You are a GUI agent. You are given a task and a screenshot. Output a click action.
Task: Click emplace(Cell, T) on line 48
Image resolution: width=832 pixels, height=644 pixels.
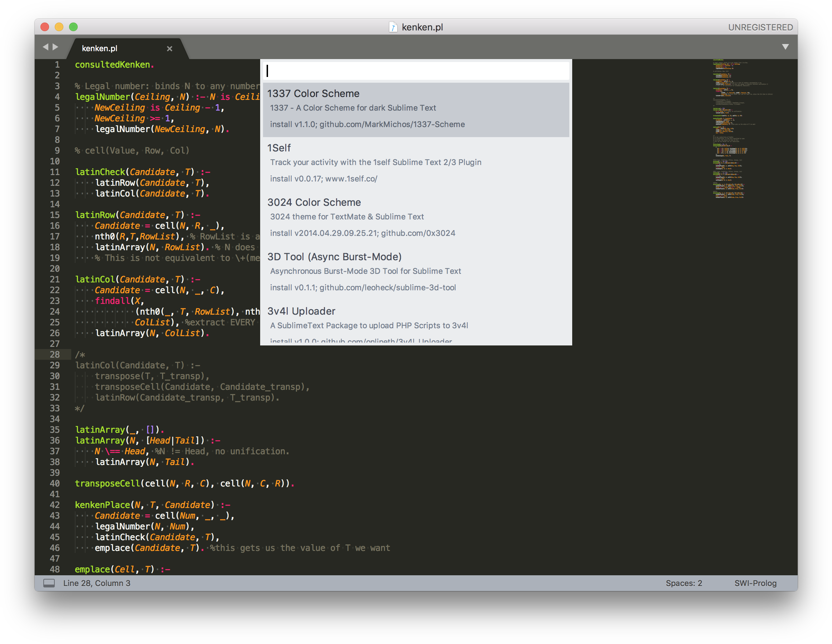click(114, 569)
